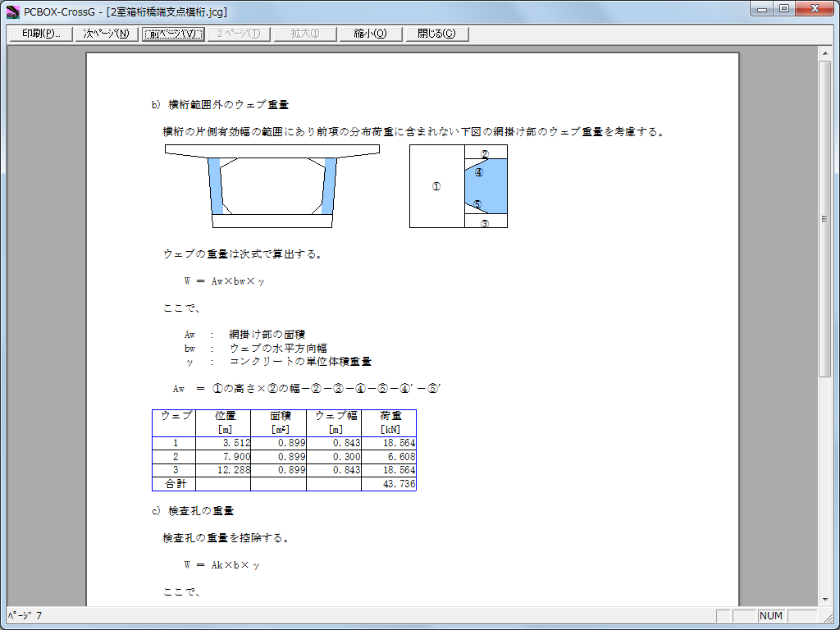Image resolution: width=840 pixels, height=630 pixels.
Task: Switch to two-page view with 2ページ(T)
Action: [238, 34]
